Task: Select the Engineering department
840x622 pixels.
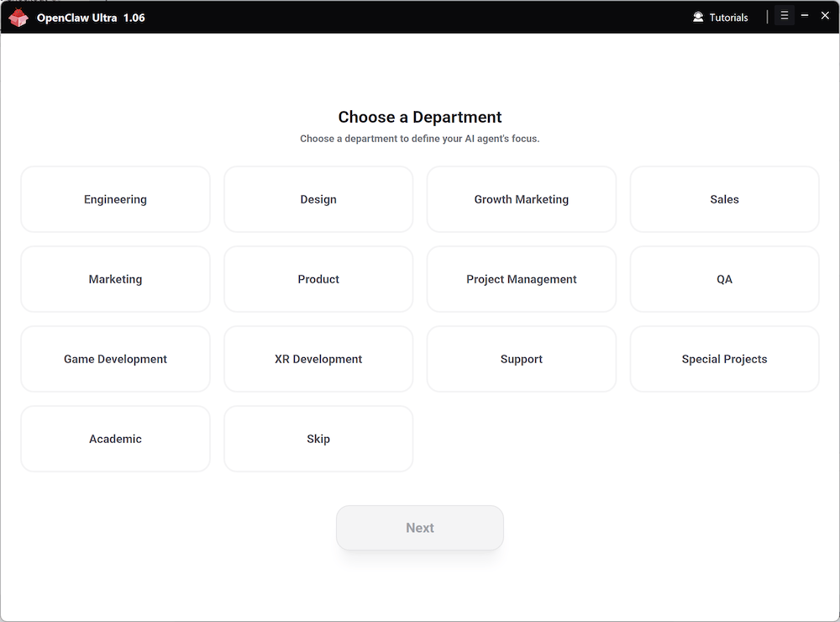Action: pos(115,199)
